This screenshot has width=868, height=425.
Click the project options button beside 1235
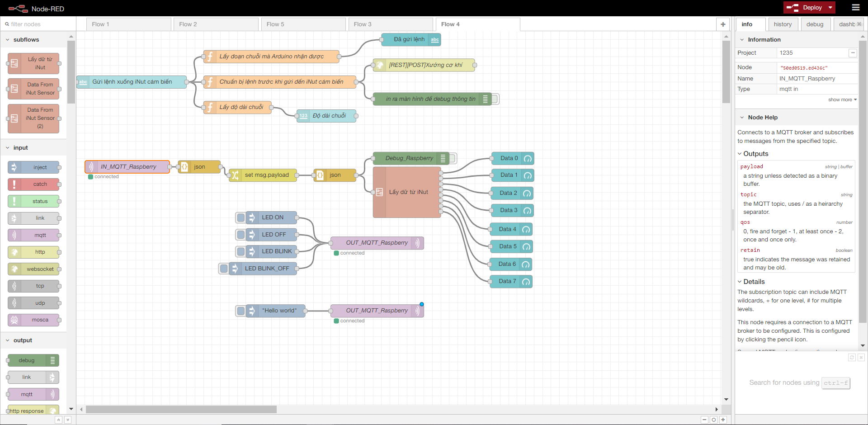click(853, 53)
